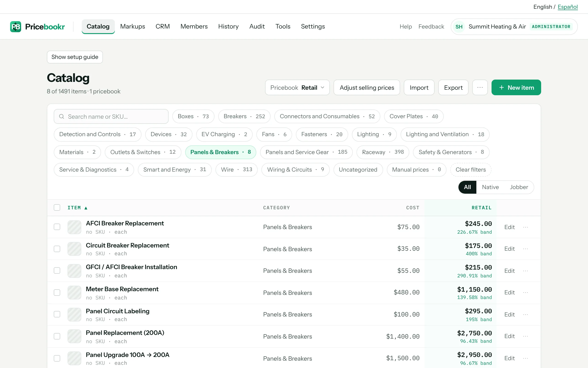Screen dimensions: 588x368
Task: Open row menu for AFCI Breaker Replacement
Action: pos(525,227)
